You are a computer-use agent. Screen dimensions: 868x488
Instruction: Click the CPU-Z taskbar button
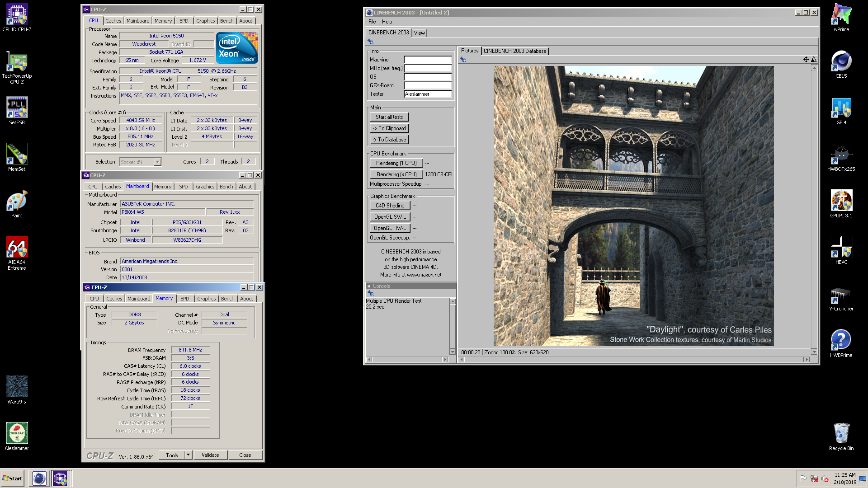(x=60, y=478)
